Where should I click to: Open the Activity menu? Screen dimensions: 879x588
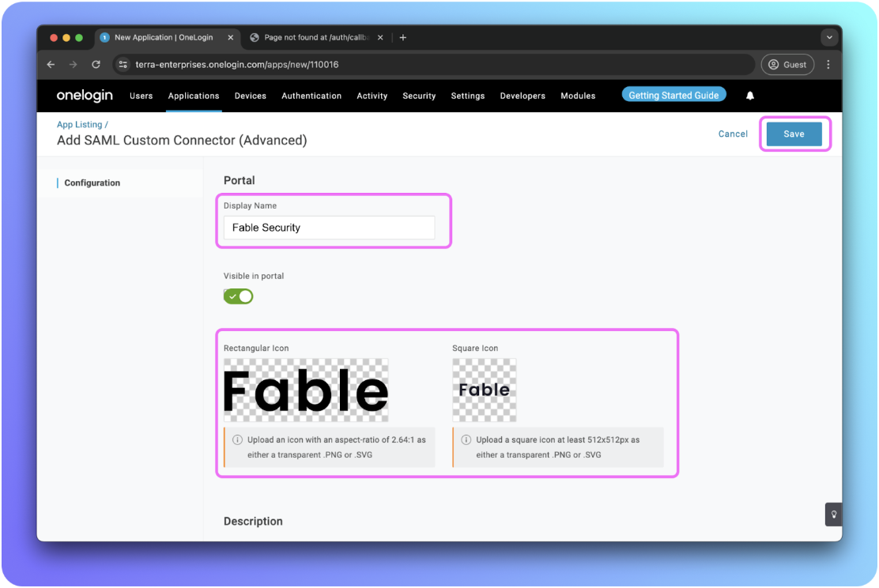372,96
